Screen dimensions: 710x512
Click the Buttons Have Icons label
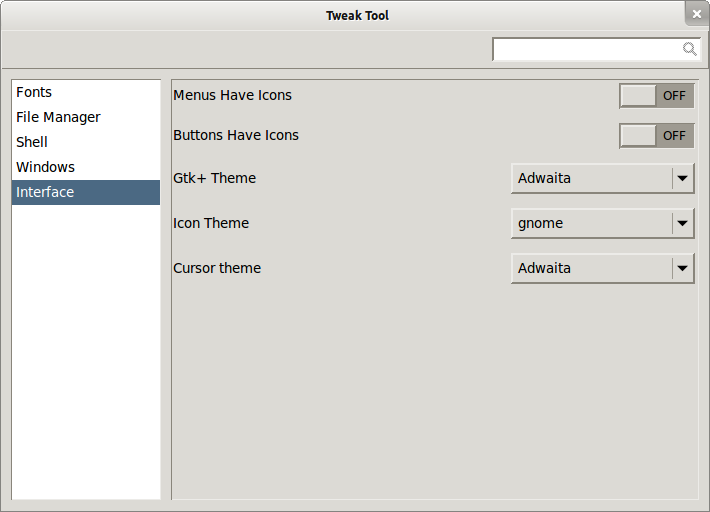click(236, 135)
